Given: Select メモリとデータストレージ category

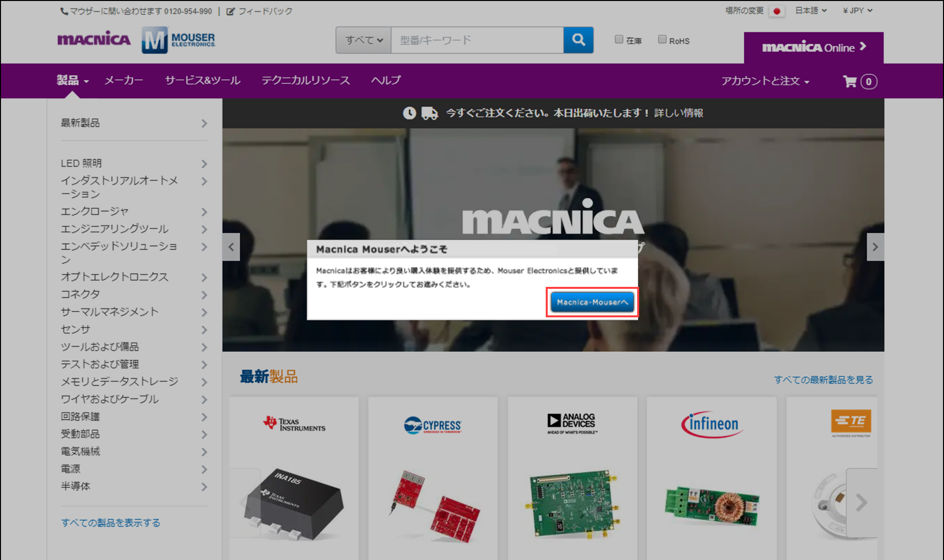Looking at the screenshot, I should [119, 382].
